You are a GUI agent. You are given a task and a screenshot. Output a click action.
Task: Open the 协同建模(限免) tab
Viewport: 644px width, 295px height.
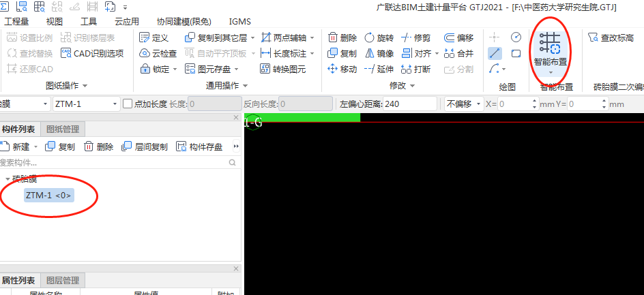(x=184, y=21)
